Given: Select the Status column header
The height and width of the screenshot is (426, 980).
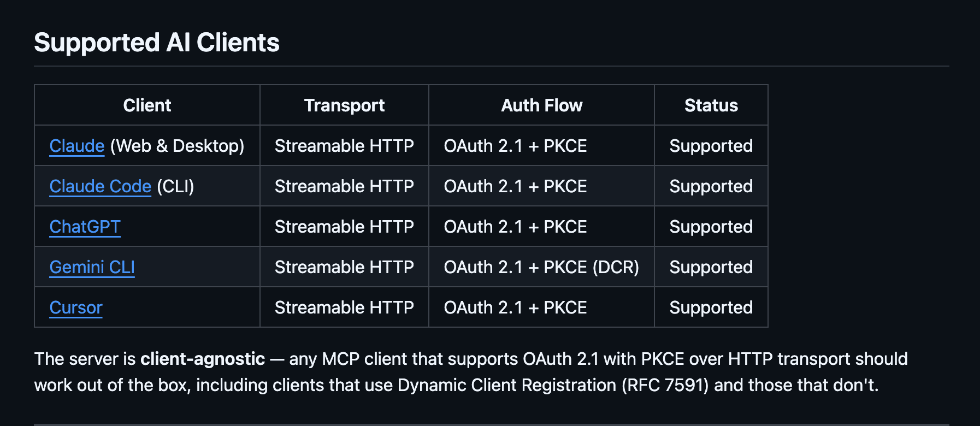Looking at the screenshot, I should point(711,105).
